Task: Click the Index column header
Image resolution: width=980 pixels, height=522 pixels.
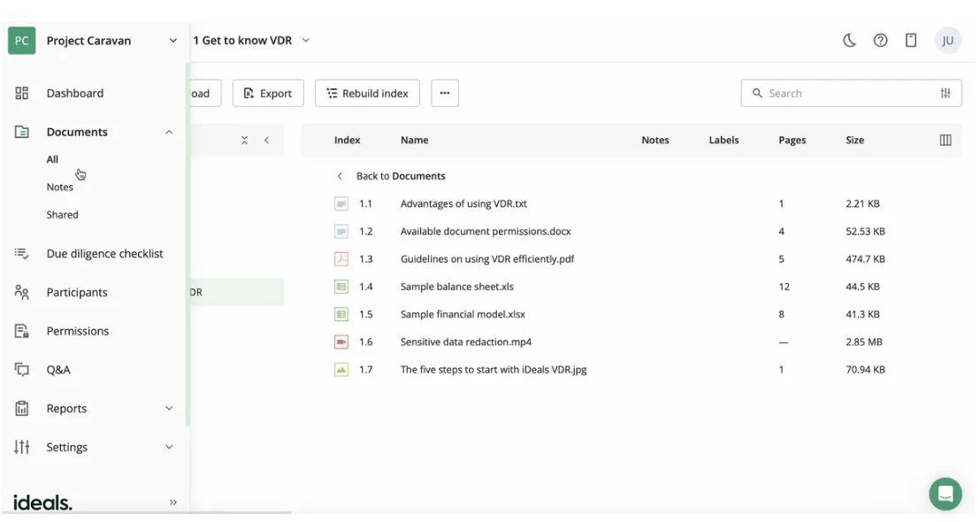Action: point(348,140)
